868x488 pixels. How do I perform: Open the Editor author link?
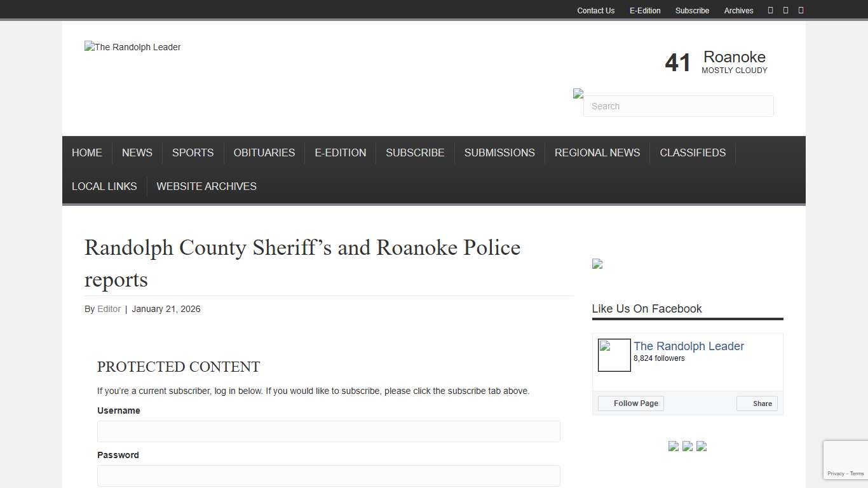(x=109, y=309)
